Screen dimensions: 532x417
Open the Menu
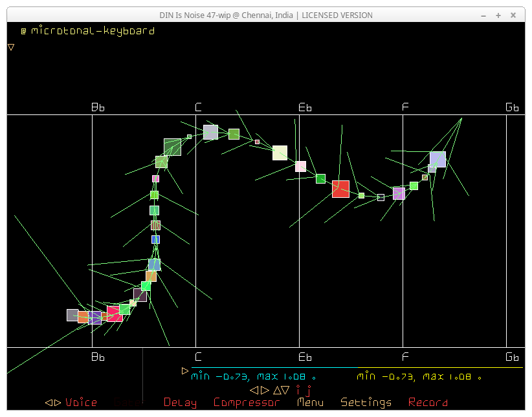point(310,403)
